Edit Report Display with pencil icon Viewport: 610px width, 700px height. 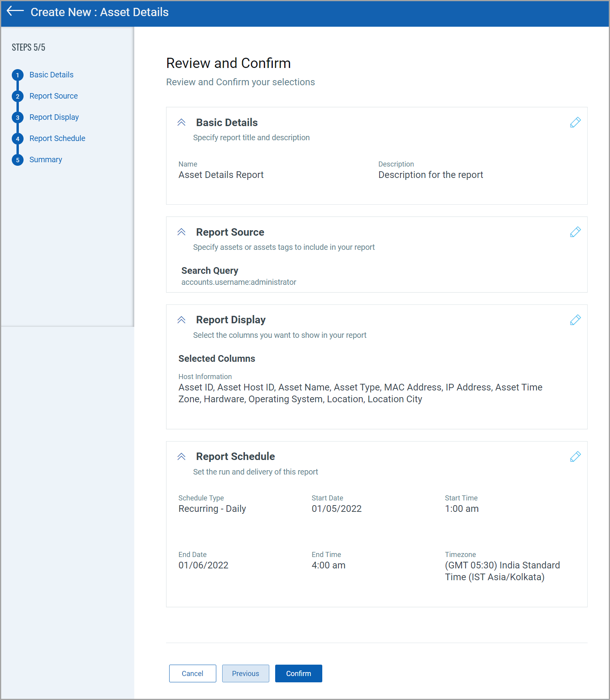point(575,320)
